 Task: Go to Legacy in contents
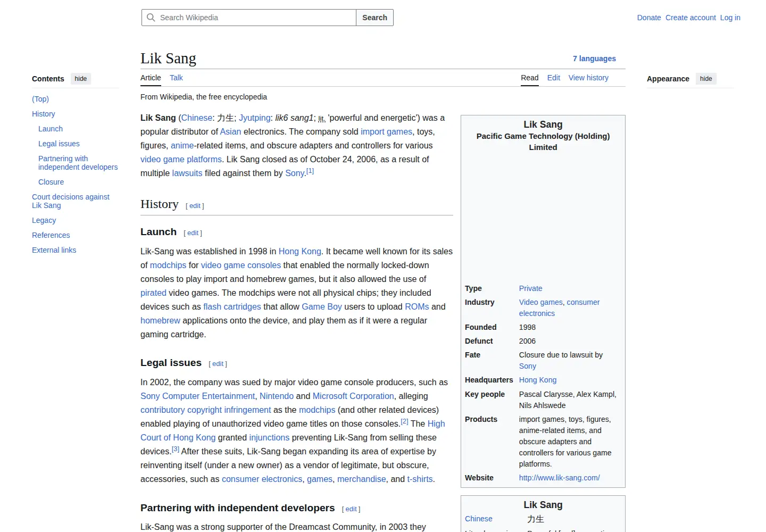point(44,220)
